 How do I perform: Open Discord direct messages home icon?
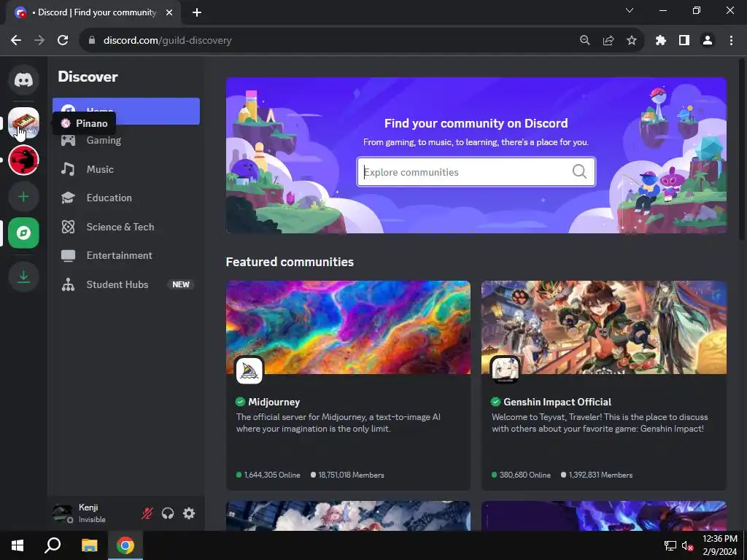23,79
